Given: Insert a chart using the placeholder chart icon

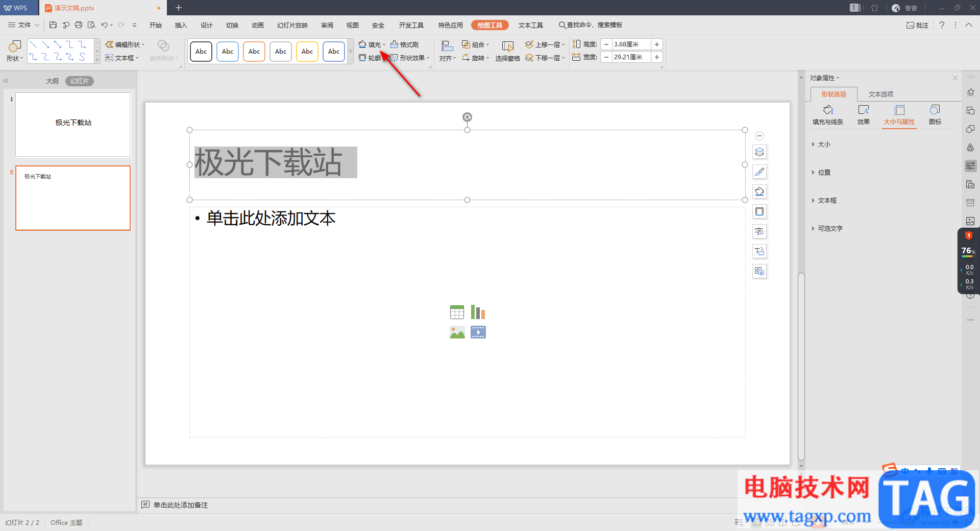Looking at the screenshot, I should (x=478, y=312).
